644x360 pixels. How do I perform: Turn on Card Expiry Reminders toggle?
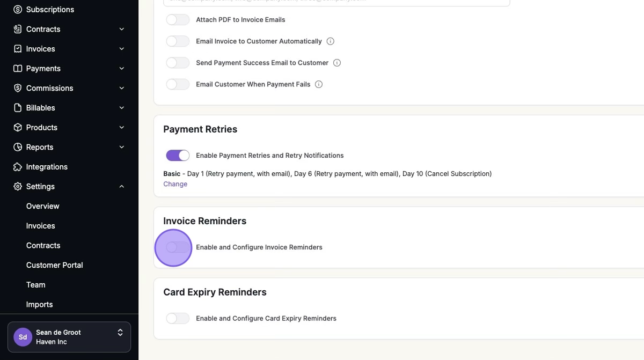point(178,319)
